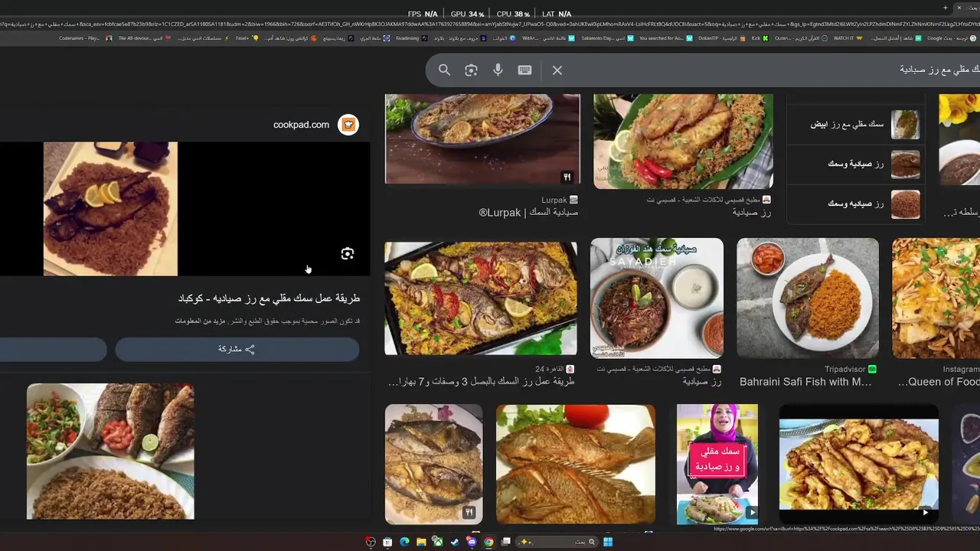Select the رز صياديه وسمك suggestion
980x551 pixels.
[x=855, y=204]
